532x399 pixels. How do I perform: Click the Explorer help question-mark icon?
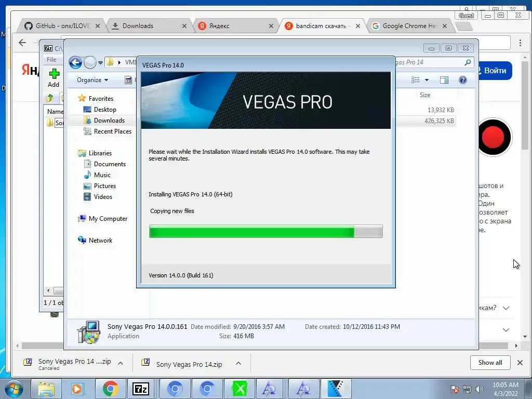point(463,80)
